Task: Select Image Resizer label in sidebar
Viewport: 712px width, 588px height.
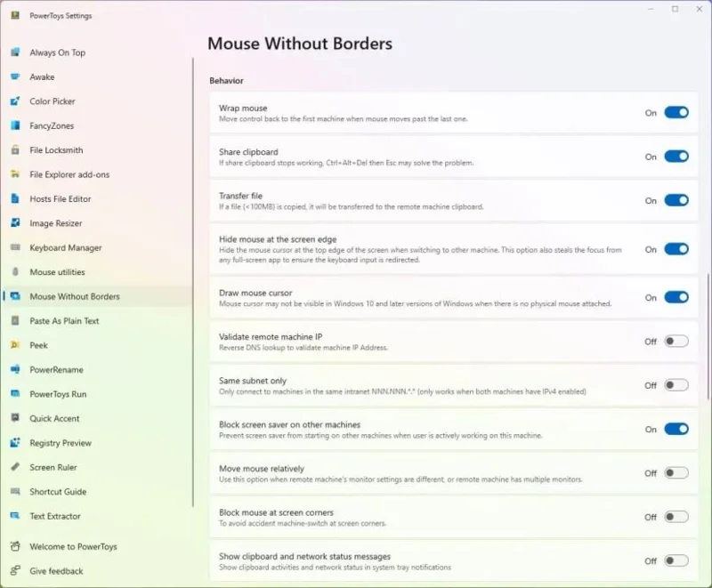Action: tap(56, 223)
